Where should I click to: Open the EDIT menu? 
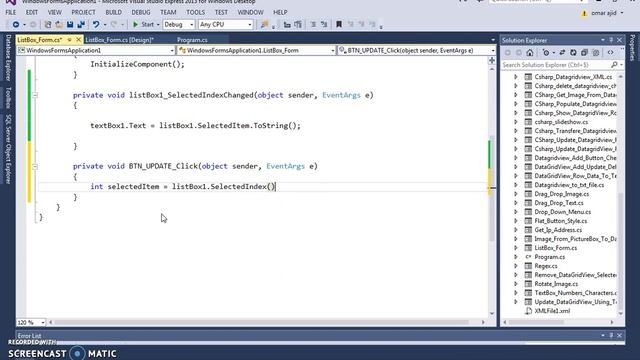32,12
